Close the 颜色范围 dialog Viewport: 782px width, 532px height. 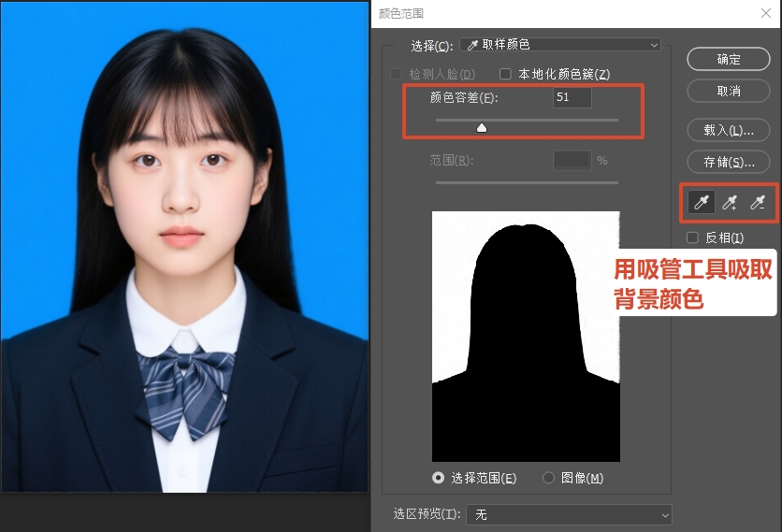pyautogui.click(x=766, y=13)
